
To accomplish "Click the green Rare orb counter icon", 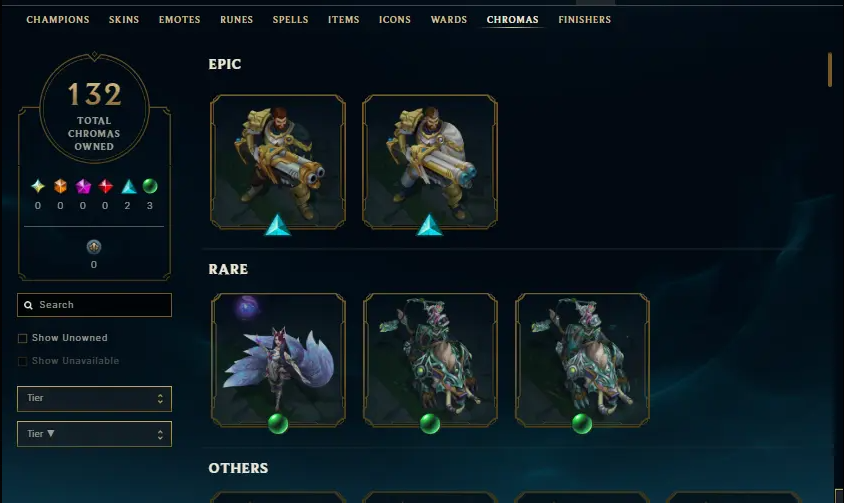I will pos(150,186).
